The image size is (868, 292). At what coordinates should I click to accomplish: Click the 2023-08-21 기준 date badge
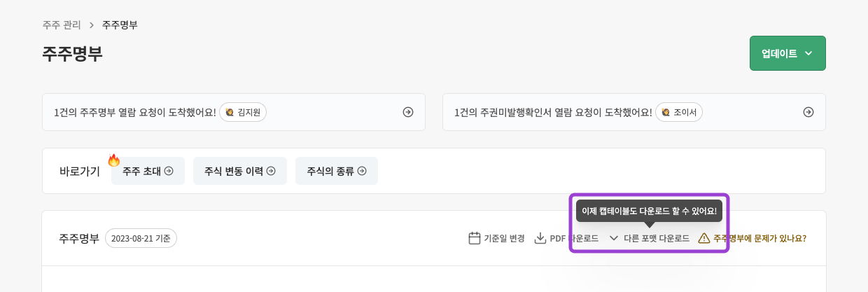click(x=141, y=238)
